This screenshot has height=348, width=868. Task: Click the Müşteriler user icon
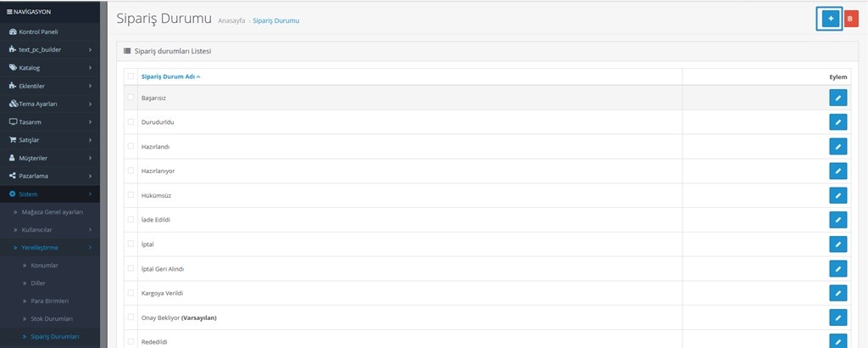click(13, 158)
